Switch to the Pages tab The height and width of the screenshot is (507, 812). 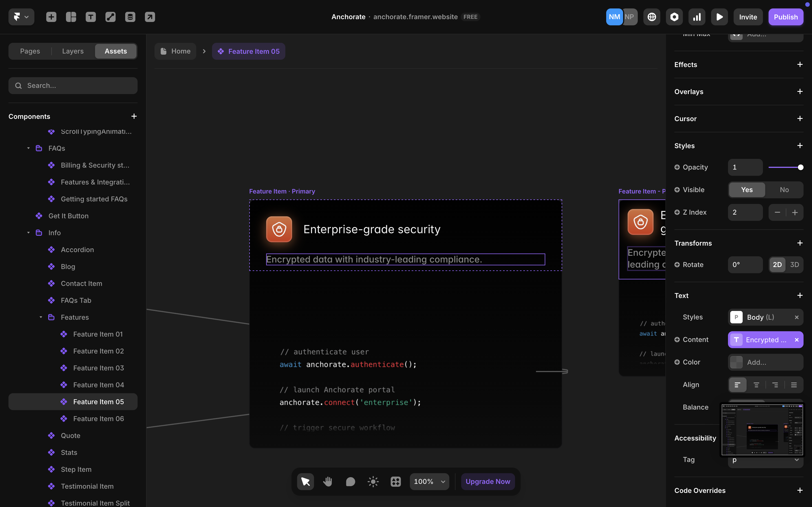[x=30, y=51]
